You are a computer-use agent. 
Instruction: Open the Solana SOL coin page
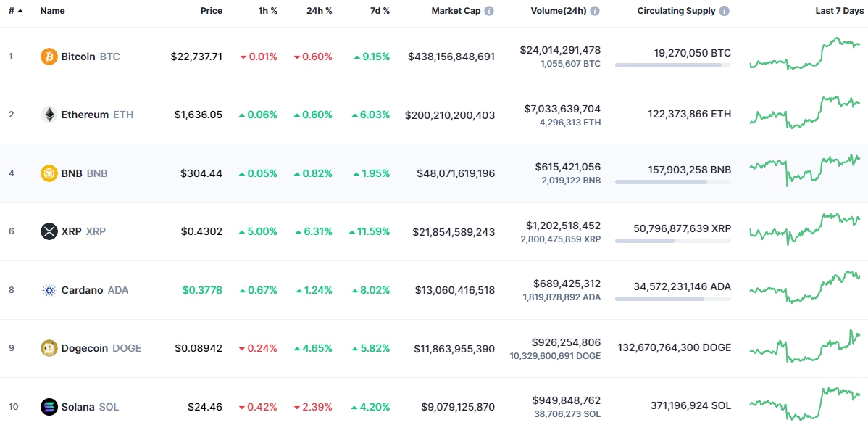point(80,407)
